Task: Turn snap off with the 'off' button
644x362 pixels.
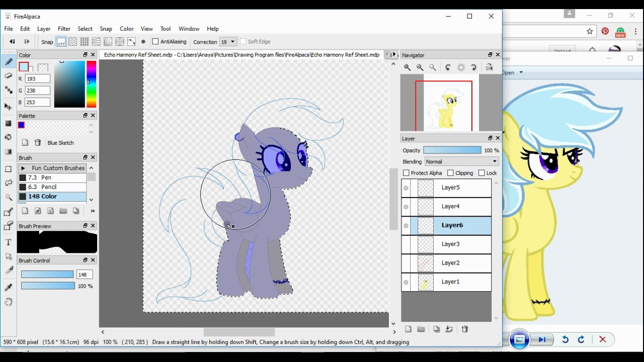Action: point(61,42)
